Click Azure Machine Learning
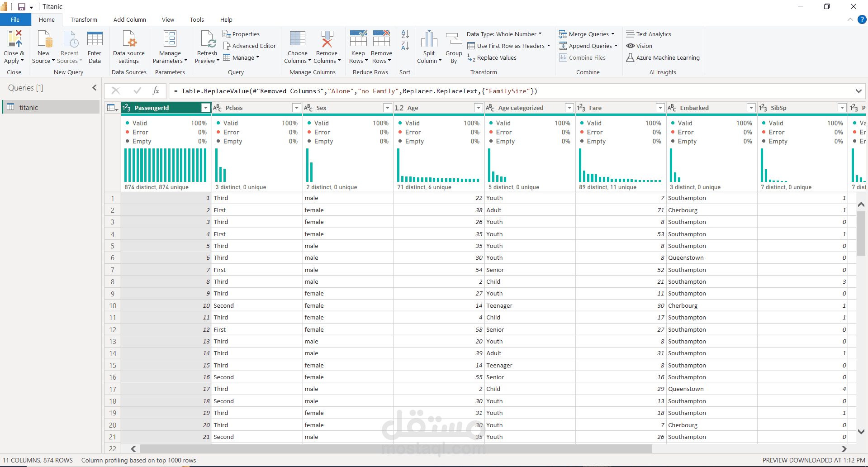Screen dimensions: 868x467 tap(663, 57)
